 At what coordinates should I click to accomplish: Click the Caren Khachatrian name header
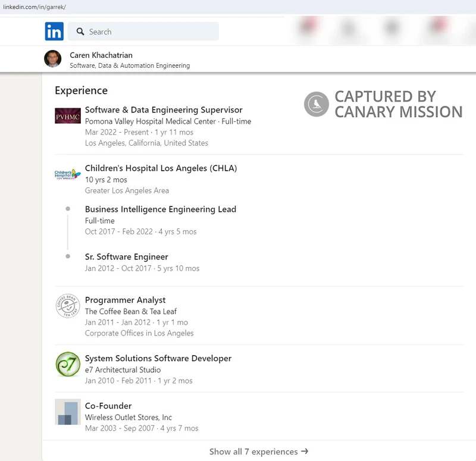pos(101,55)
